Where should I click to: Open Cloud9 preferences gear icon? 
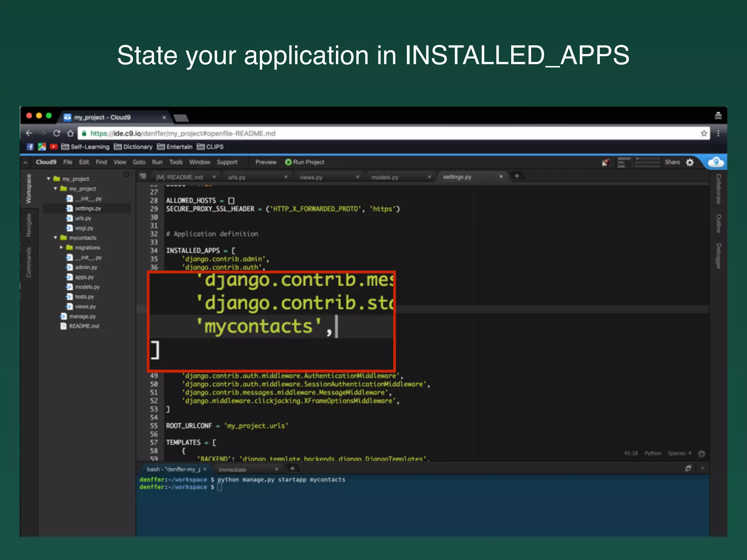690,162
